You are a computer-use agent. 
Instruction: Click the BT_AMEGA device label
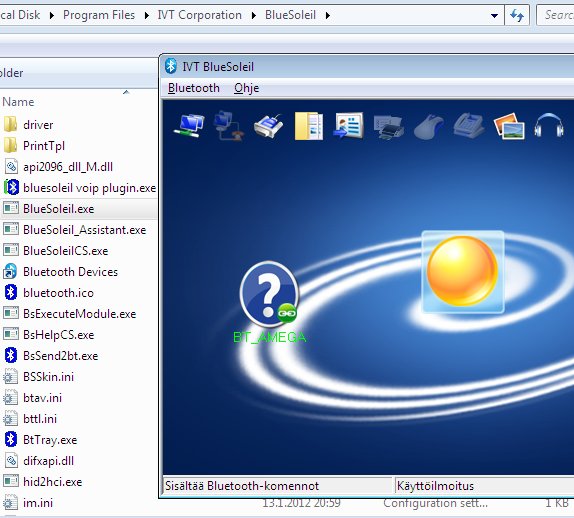pos(269,337)
